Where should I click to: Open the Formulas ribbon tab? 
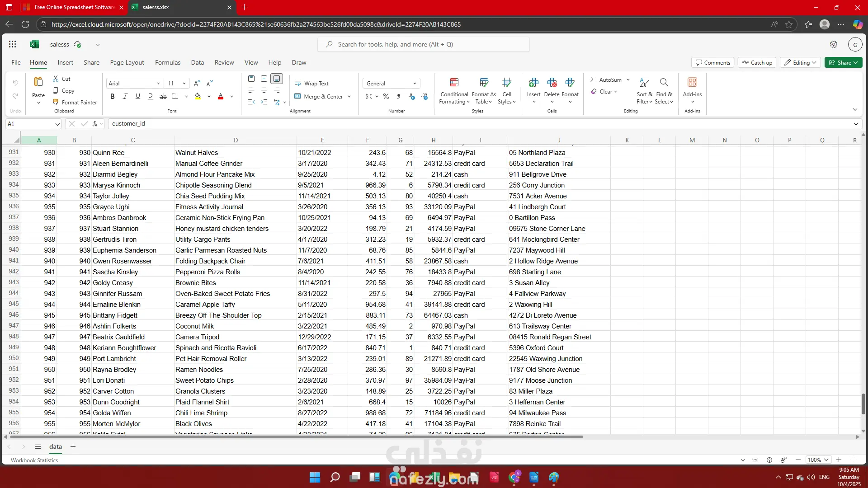click(x=167, y=63)
